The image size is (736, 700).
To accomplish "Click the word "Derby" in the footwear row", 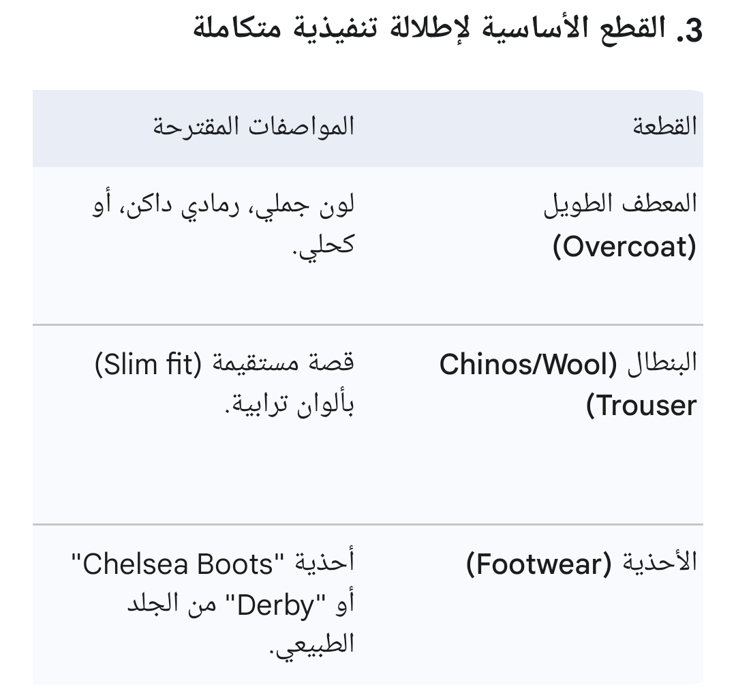I will tap(277, 605).
